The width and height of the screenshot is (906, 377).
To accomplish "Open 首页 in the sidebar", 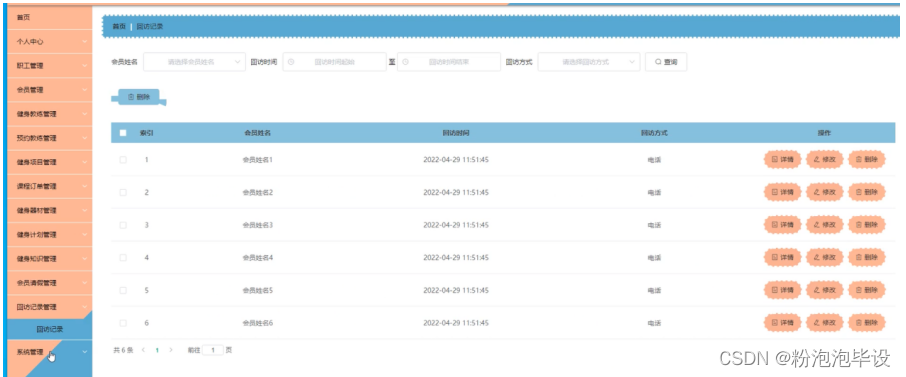I will click(49, 17).
